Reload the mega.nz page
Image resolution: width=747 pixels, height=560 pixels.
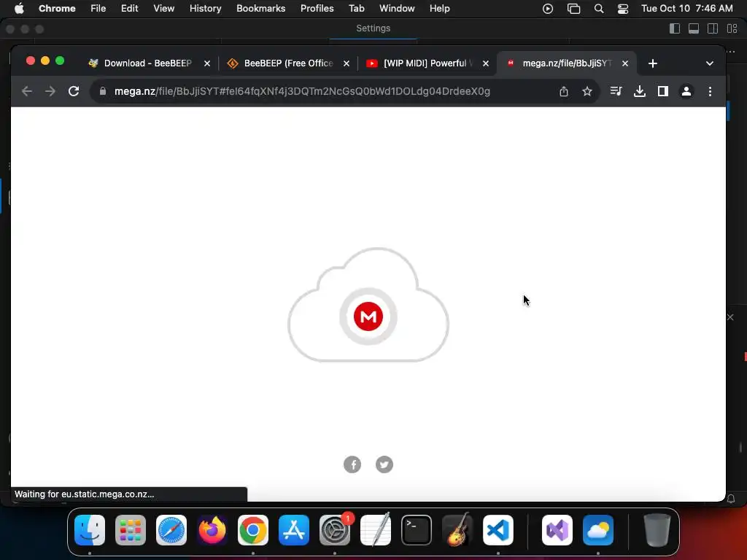[74, 91]
